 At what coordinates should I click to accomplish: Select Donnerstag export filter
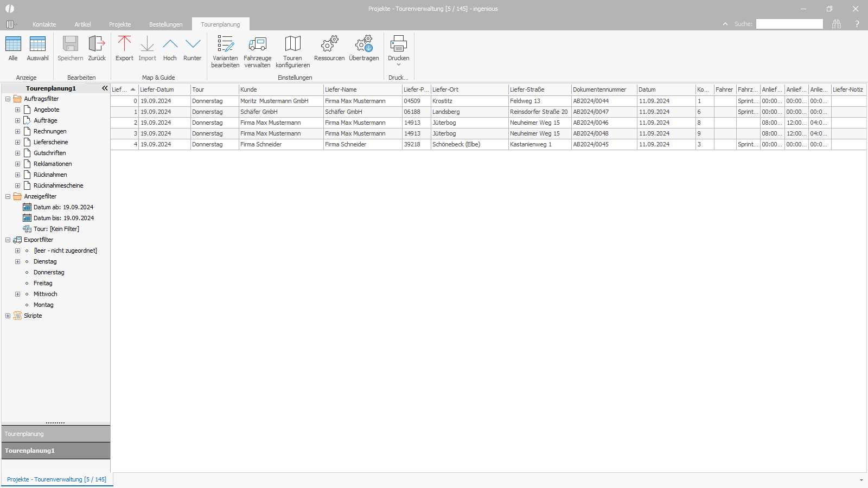pos(49,272)
